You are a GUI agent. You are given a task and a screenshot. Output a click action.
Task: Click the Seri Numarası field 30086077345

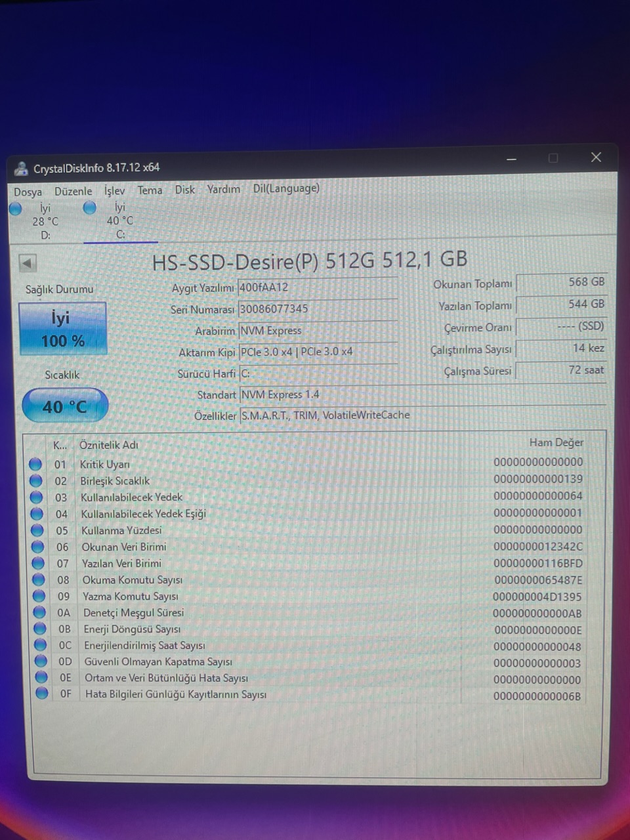[318, 308]
